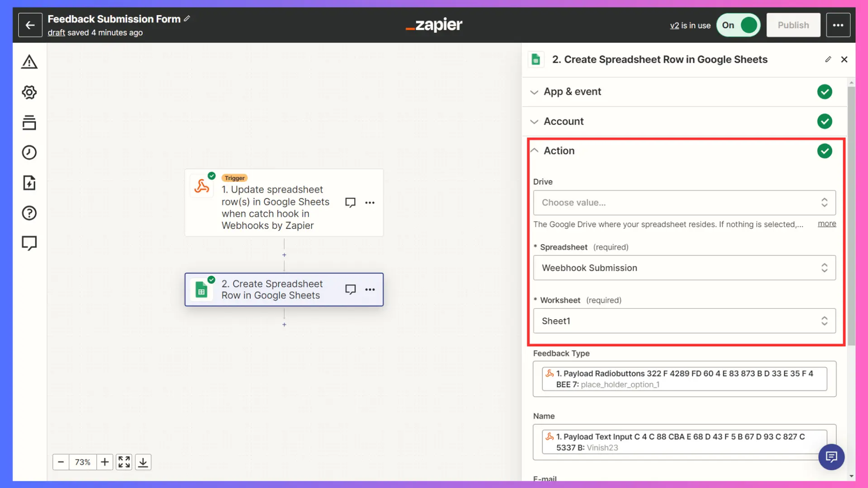This screenshot has width=868, height=488.
Task: Open Zap settings gear icon
Action: coord(29,92)
